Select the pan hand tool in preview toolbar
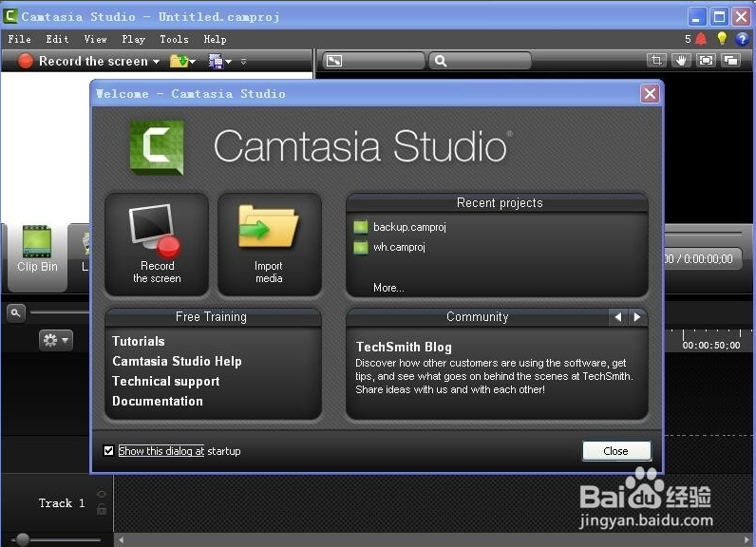This screenshot has width=756, height=547. (x=681, y=61)
